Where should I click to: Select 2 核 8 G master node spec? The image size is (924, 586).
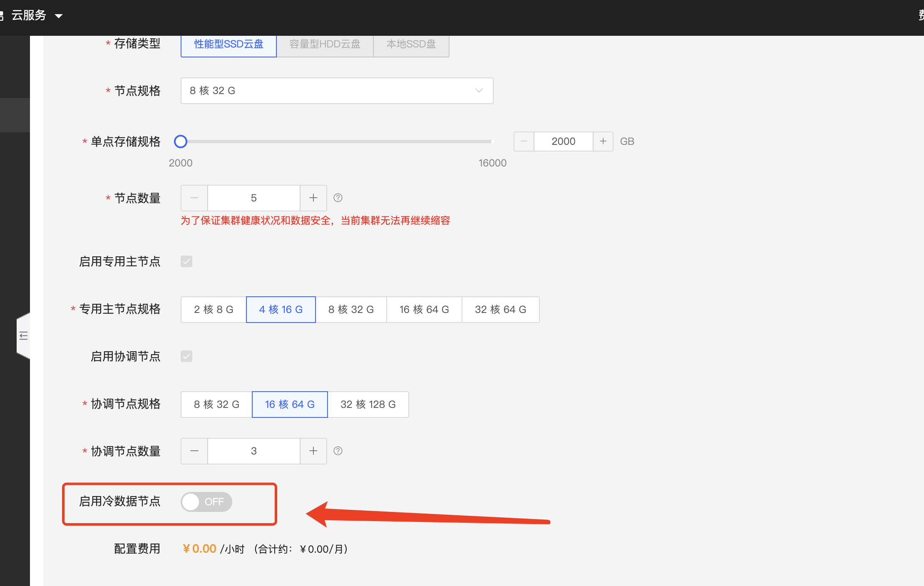(x=214, y=310)
